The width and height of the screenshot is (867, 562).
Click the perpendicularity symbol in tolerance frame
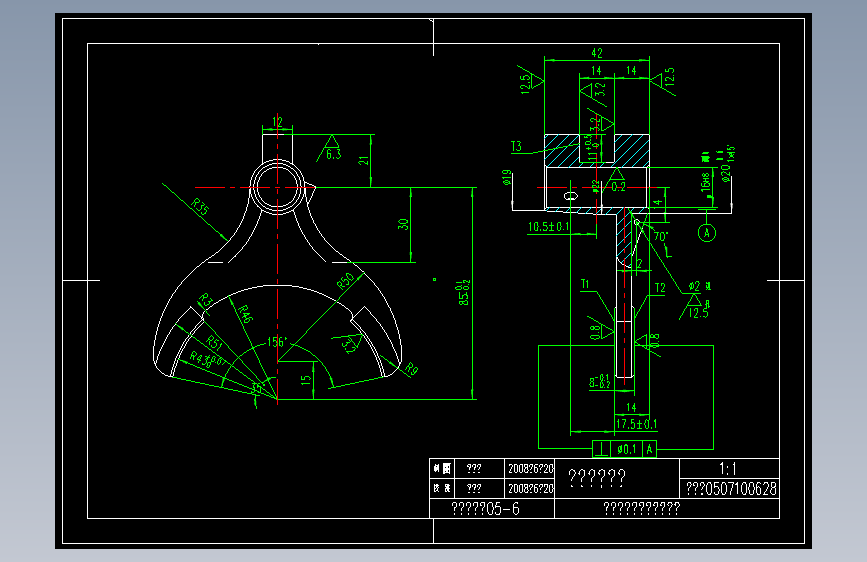point(602,449)
